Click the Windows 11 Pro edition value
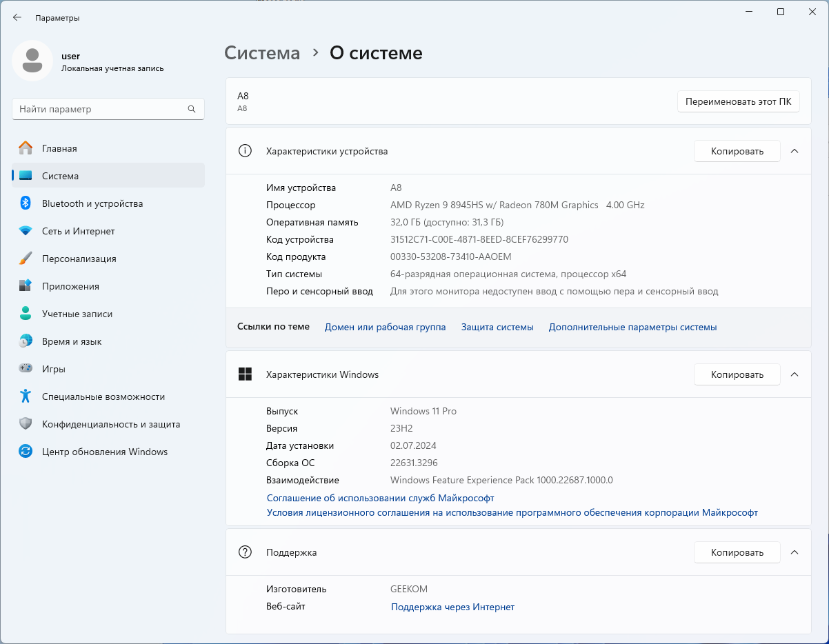 pyautogui.click(x=423, y=411)
